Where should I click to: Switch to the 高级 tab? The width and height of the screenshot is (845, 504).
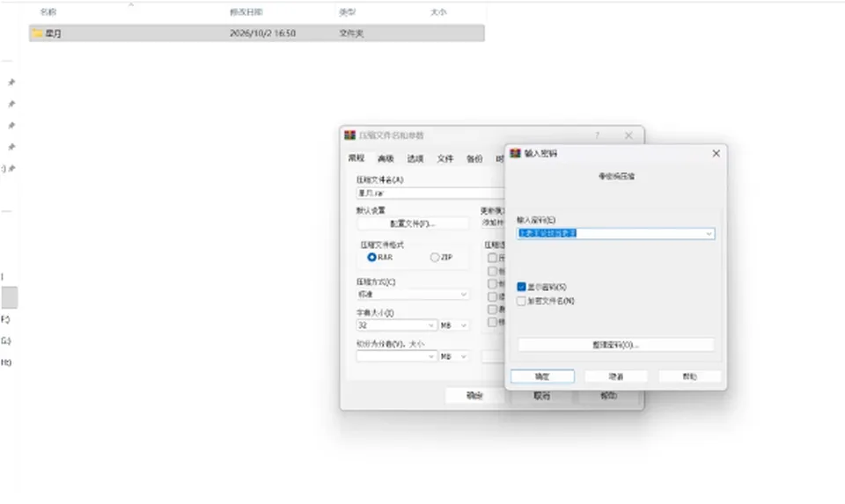coord(386,158)
